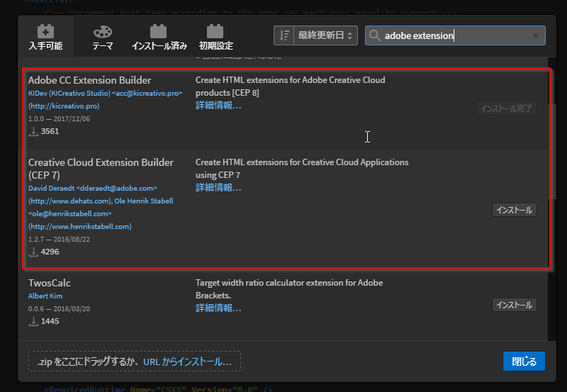
Task: Click the Adobe CC Extension Builder title
Action: (x=90, y=80)
